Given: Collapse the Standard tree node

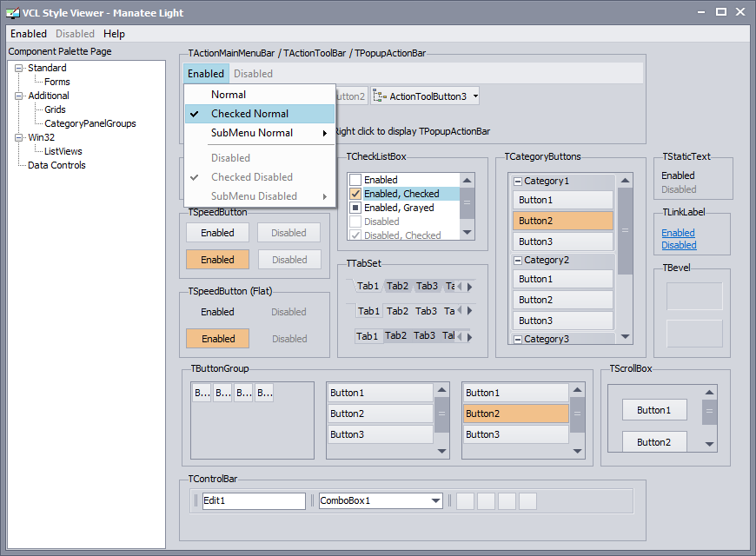Looking at the screenshot, I should pyautogui.click(x=18, y=68).
